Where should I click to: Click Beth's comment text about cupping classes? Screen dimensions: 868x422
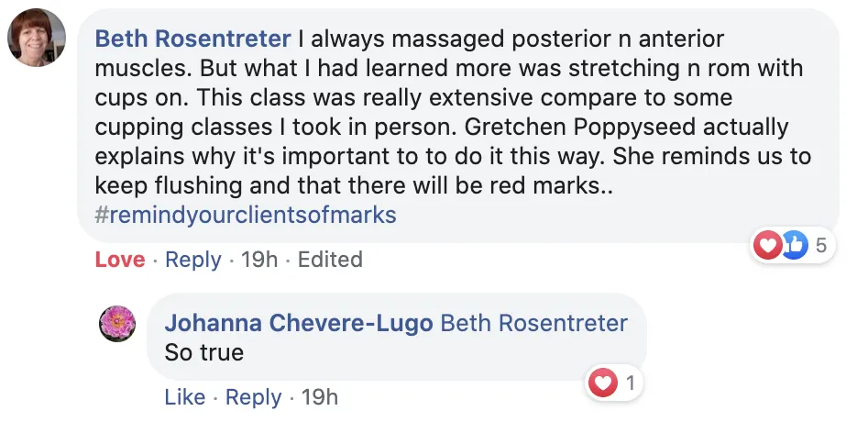(x=453, y=112)
